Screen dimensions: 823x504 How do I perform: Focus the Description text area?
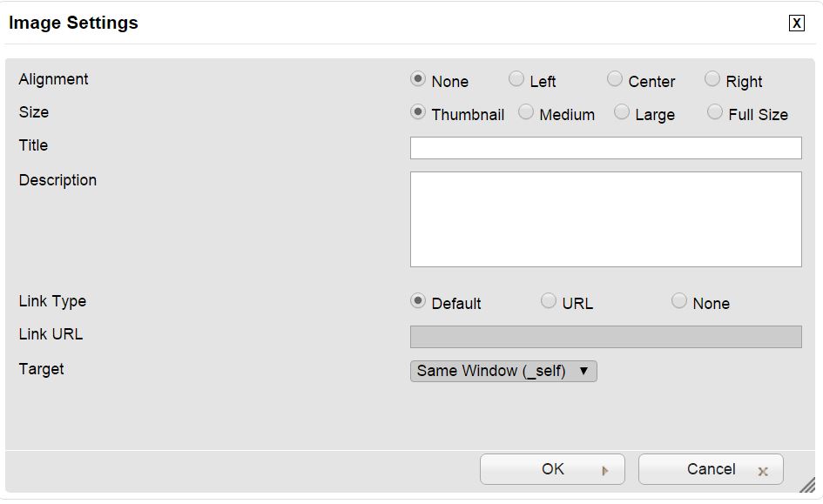pos(605,218)
